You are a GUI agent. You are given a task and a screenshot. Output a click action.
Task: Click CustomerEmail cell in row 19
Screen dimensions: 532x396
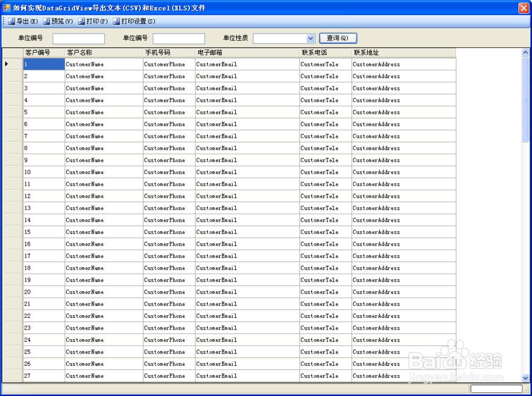pyautogui.click(x=247, y=280)
